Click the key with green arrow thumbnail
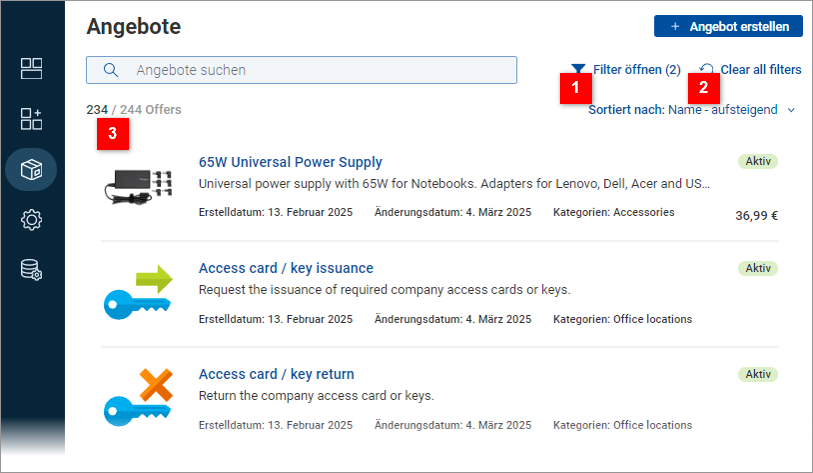The image size is (813, 473). pyautogui.click(x=140, y=292)
